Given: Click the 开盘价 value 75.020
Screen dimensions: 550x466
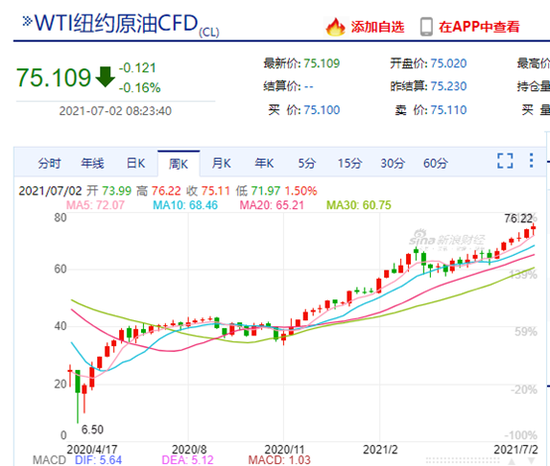Looking at the screenshot, I should coord(448,63).
